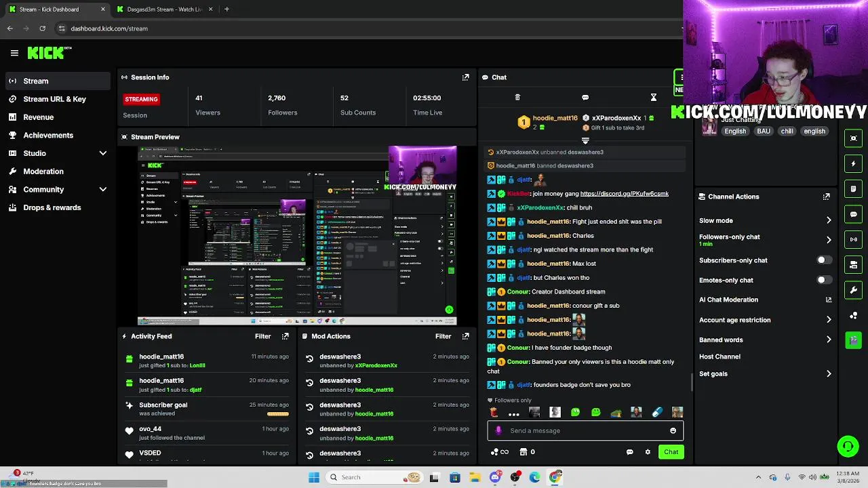Open Discord from the taskbar
This screenshot has width=868, height=488.
tap(495, 477)
